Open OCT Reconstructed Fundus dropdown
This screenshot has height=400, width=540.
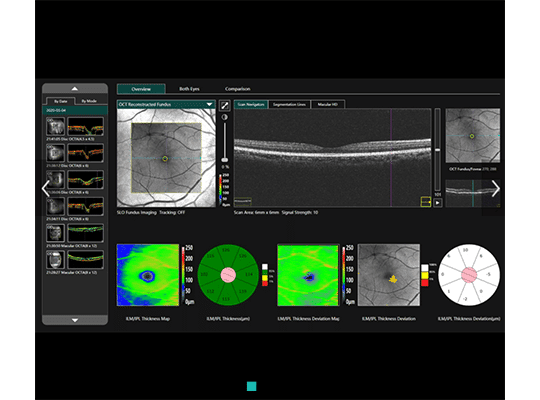166,104
